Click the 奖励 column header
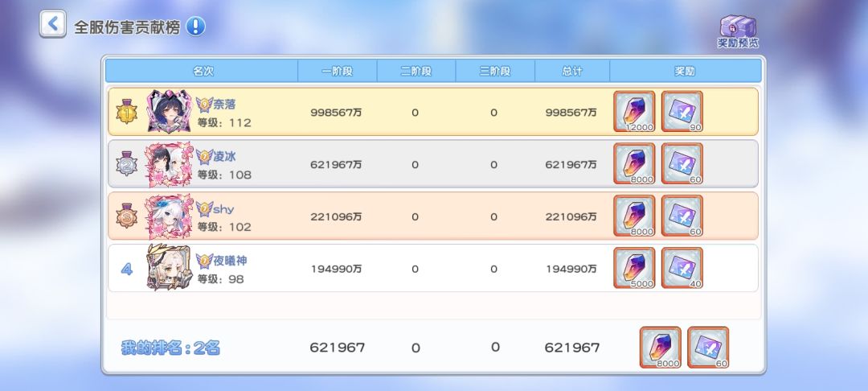The image size is (868, 391). (x=685, y=71)
